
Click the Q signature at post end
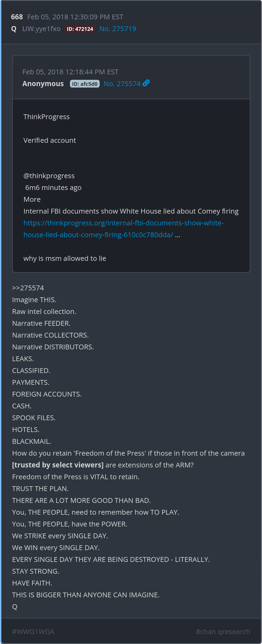[x=15, y=607]
